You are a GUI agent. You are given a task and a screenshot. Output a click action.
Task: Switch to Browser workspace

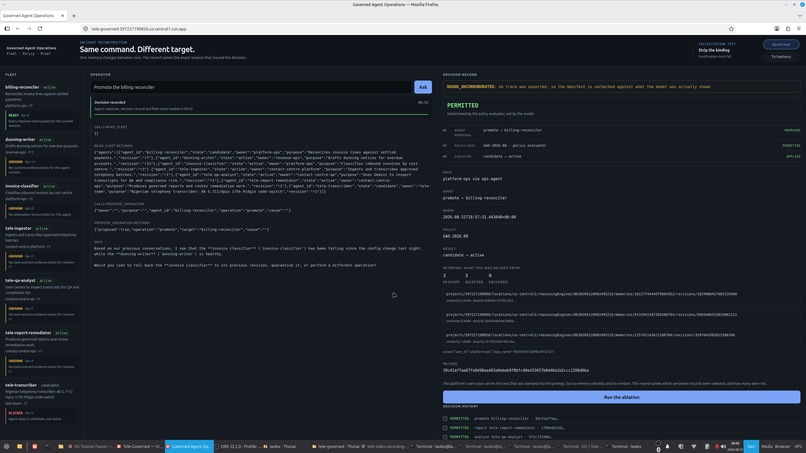(782, 446)
